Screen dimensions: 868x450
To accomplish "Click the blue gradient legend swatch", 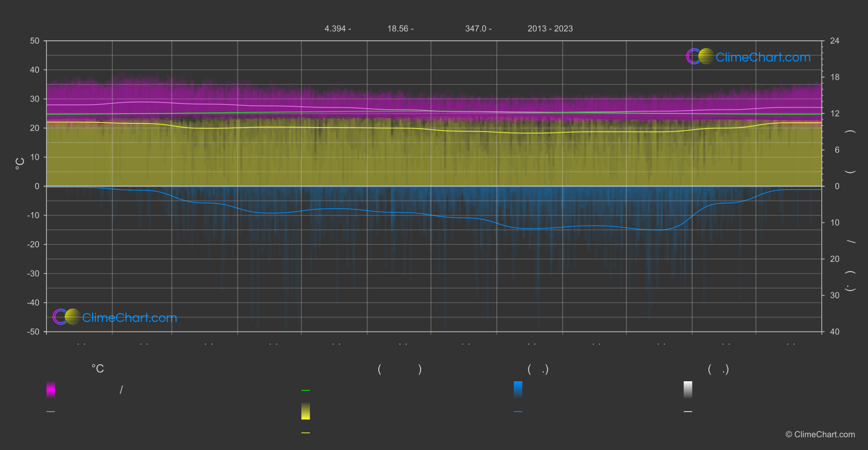I will 518,389.
